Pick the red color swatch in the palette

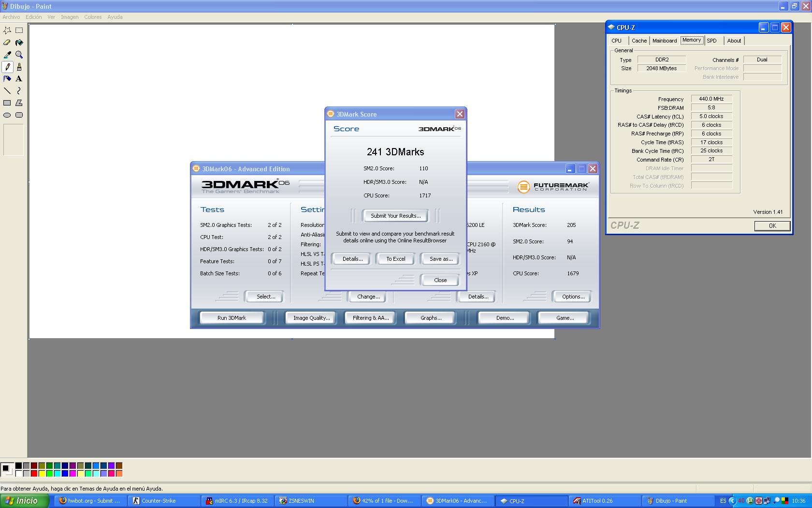tap(34, 473)
